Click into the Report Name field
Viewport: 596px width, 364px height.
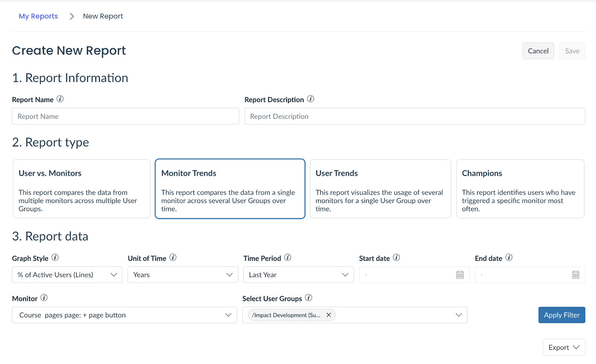pyautogui.click(x=126, y=116)
